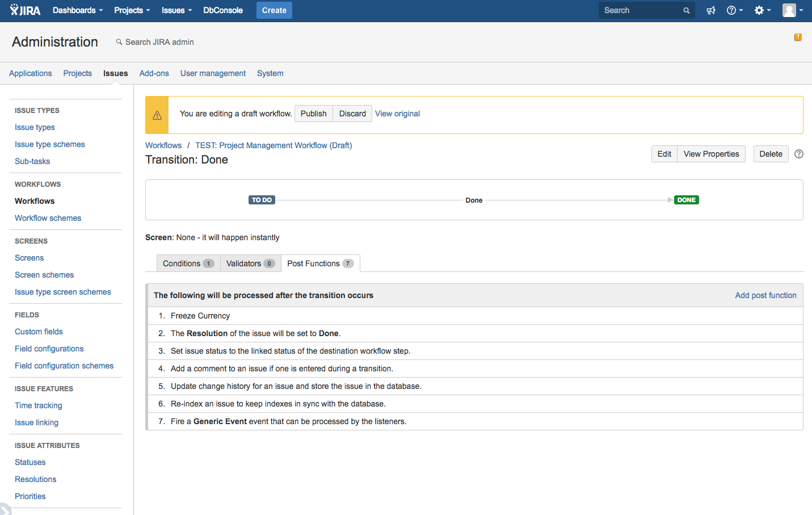Focus the top Search field
Viewport: 812px width, 515px height.
(646, 10)
